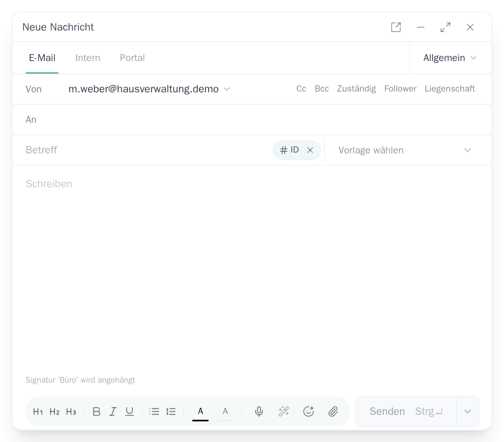Send the message with Senden
Screen dimensions: 504x442
pyautogui.click(x=406, y=411)
